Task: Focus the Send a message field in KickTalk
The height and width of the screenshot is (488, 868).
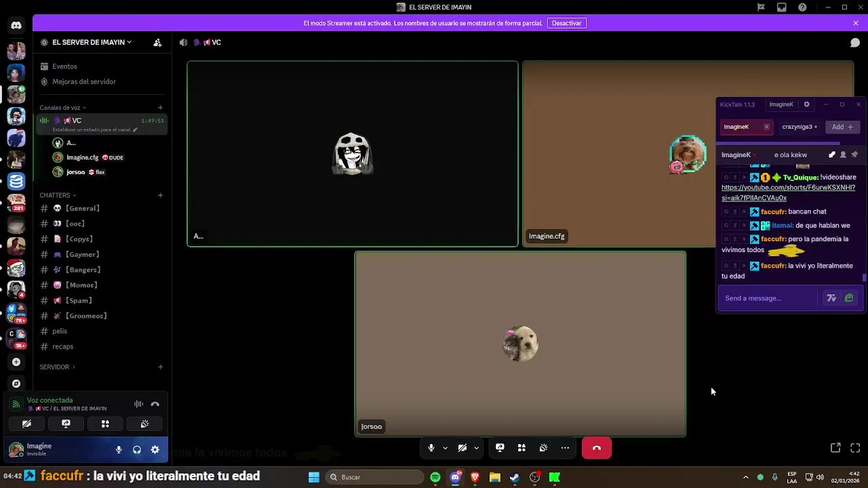Action: [770, 298]
